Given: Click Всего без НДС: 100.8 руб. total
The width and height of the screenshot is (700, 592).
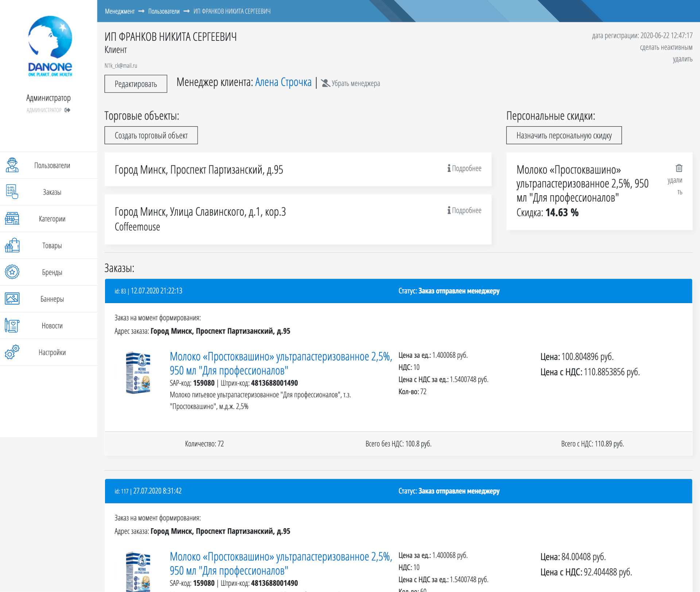Looking at the screenshot, I should [398, 444].
